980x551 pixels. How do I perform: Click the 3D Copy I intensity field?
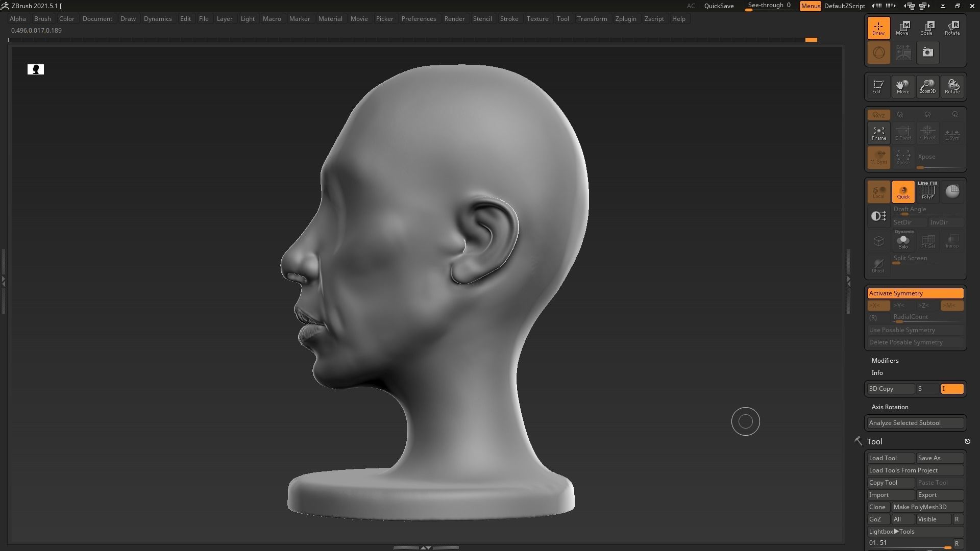[952, 389]
